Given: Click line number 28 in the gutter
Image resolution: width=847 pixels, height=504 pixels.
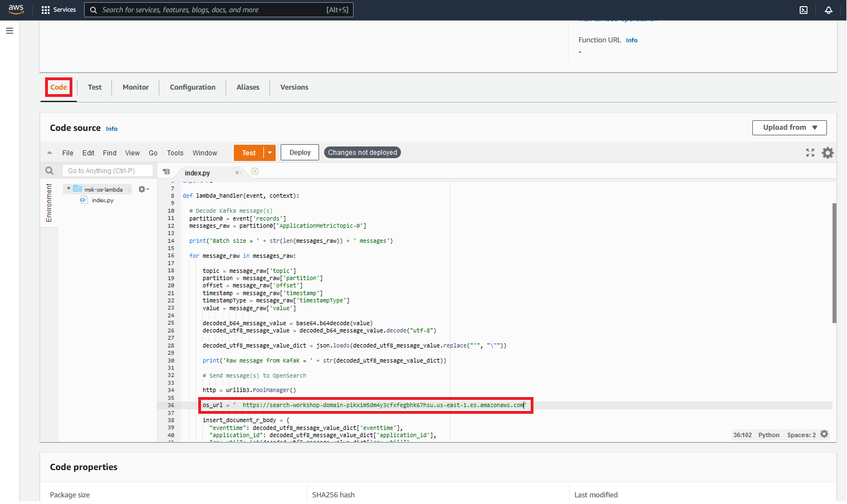Looking at the screenshot, I should (171, 346).
